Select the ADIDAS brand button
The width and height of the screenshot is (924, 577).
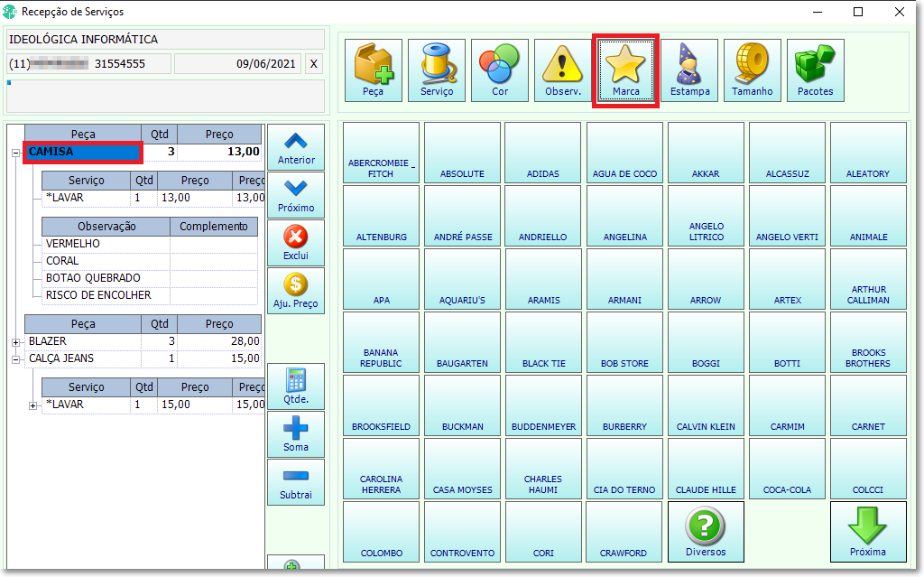[543, 153]
